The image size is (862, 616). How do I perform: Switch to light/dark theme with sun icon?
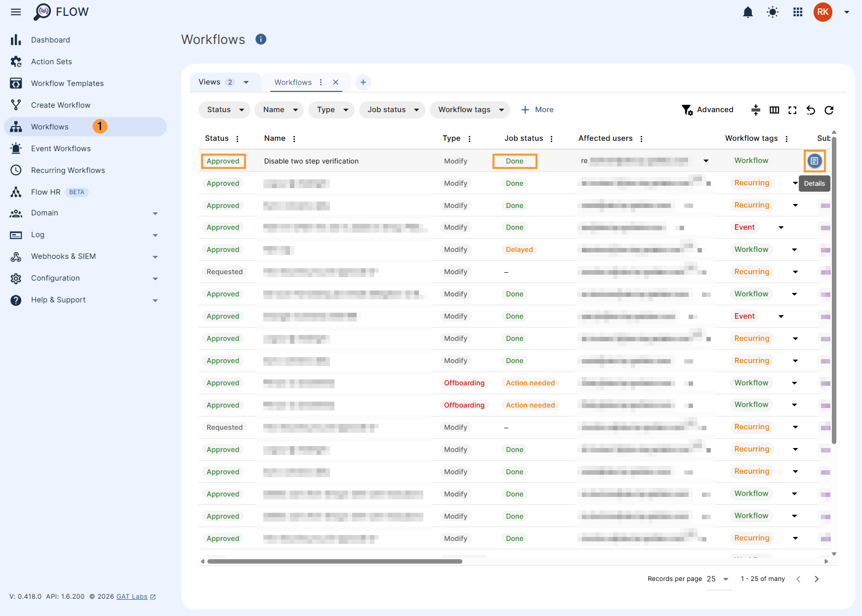tap(773, 12)
